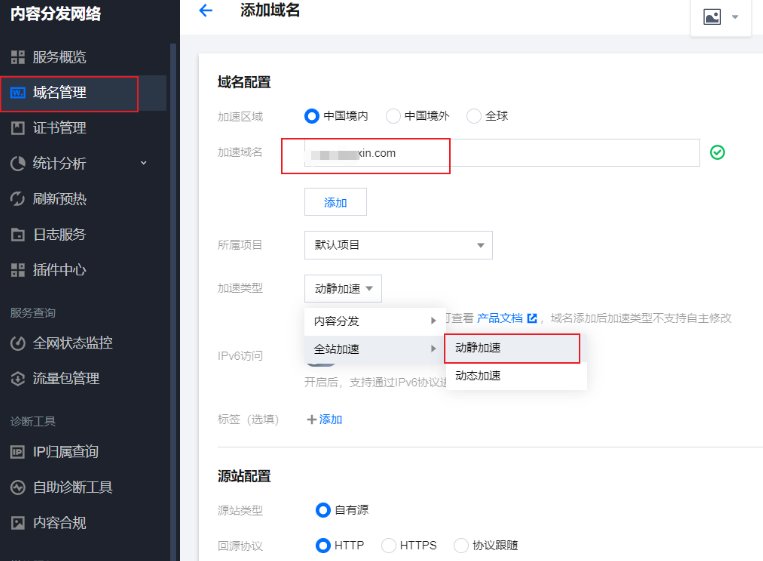Click the 日志服务 folder icon
Screen dimensions: 763x561
[18, 235]
